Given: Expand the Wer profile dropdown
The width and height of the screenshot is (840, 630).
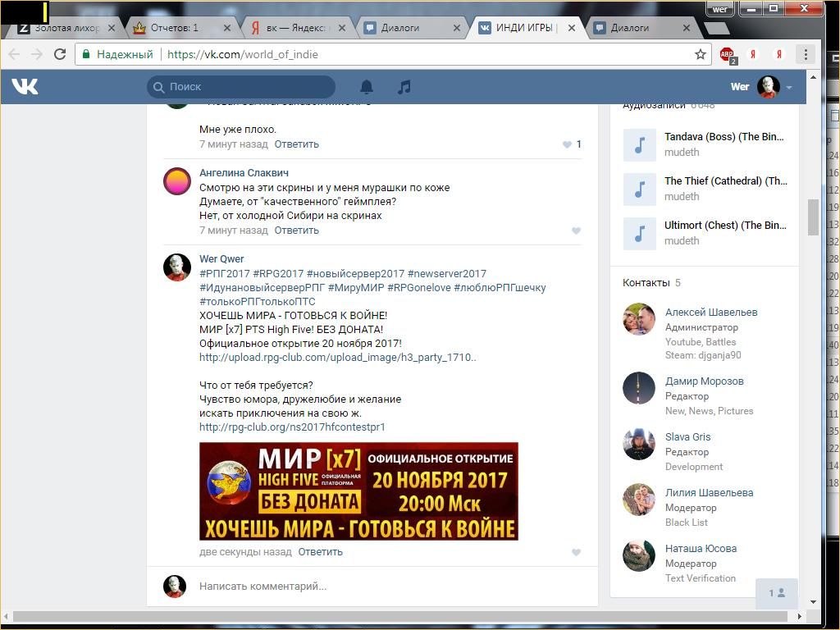Looking at the screenshot, I should pos(788,87).
